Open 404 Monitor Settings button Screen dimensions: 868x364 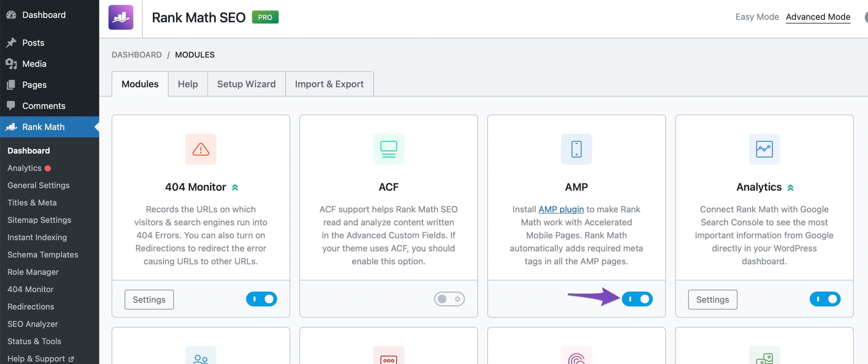(x=149, y=300)
